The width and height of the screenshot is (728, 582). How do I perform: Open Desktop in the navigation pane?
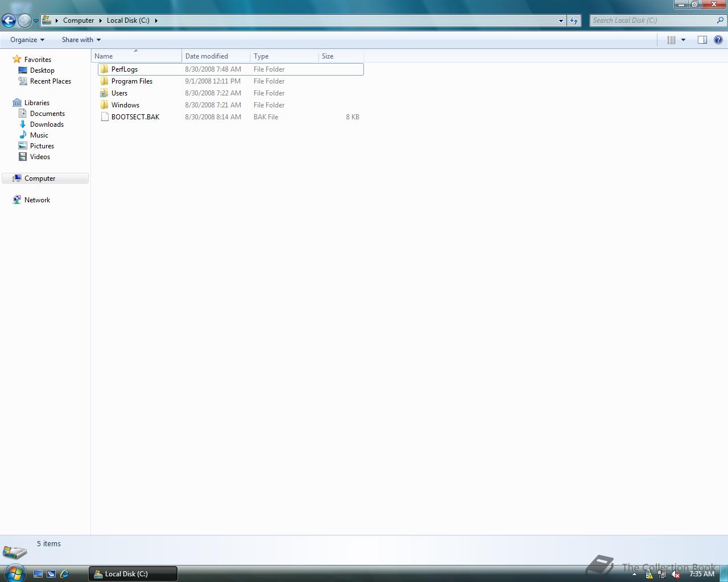click(42, 70)
